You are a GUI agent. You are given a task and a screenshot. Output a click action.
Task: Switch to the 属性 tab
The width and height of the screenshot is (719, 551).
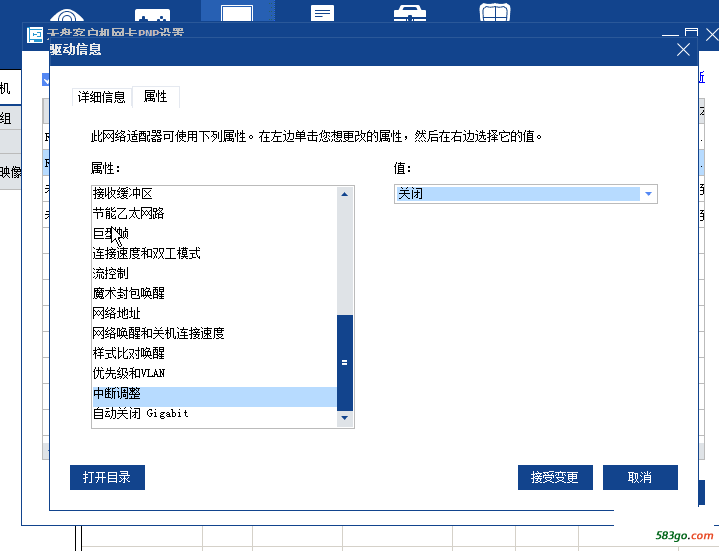[156, 97]
